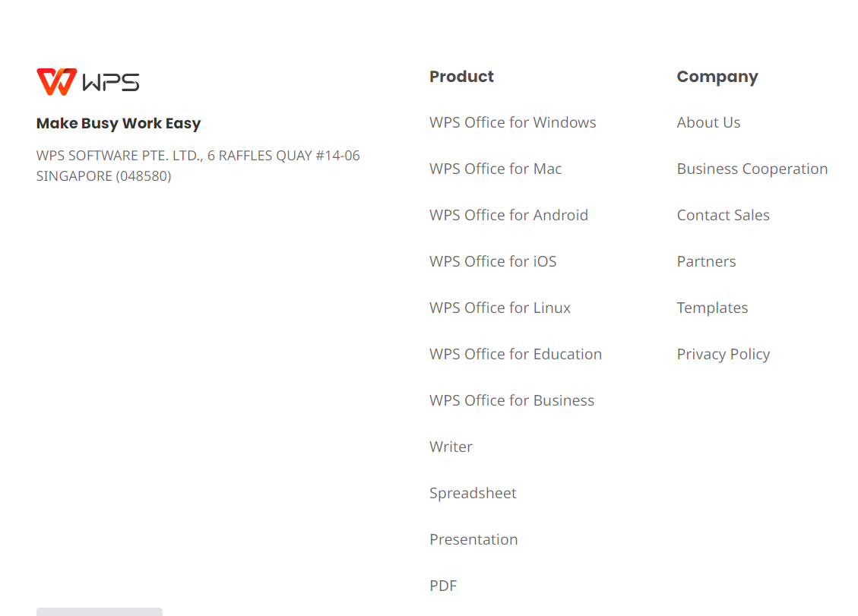Open the PDF product page
The image size is (858, 616).
tap(443, 586)
